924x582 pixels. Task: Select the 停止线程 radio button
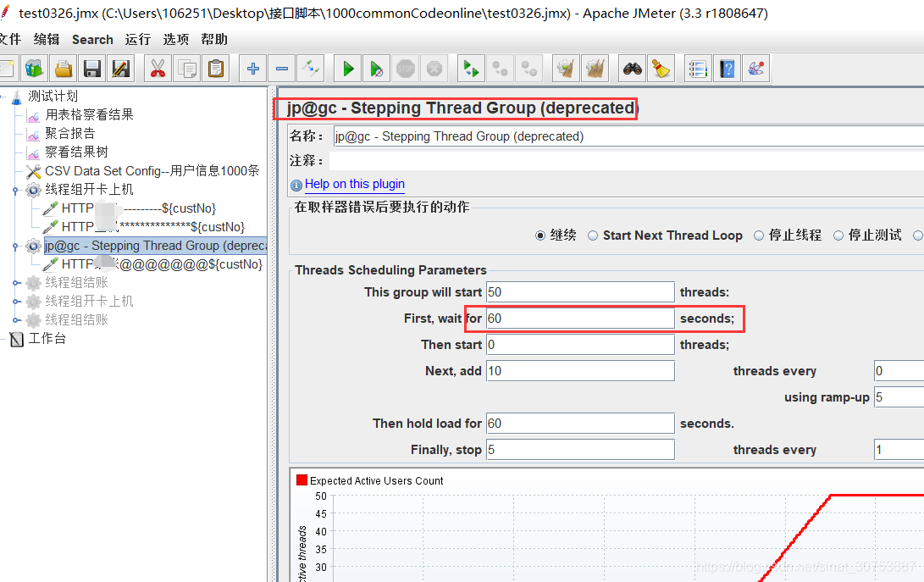[759, 236]
